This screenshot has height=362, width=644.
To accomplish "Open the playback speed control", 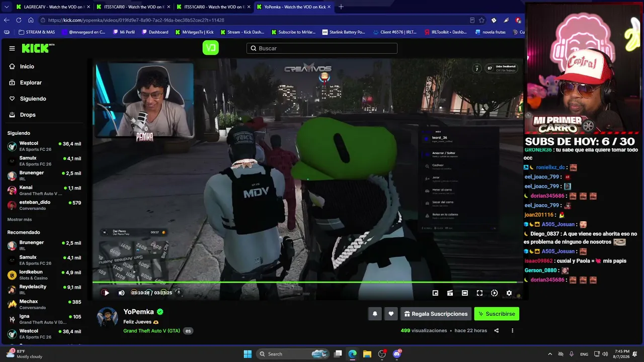I will [494, 293].
